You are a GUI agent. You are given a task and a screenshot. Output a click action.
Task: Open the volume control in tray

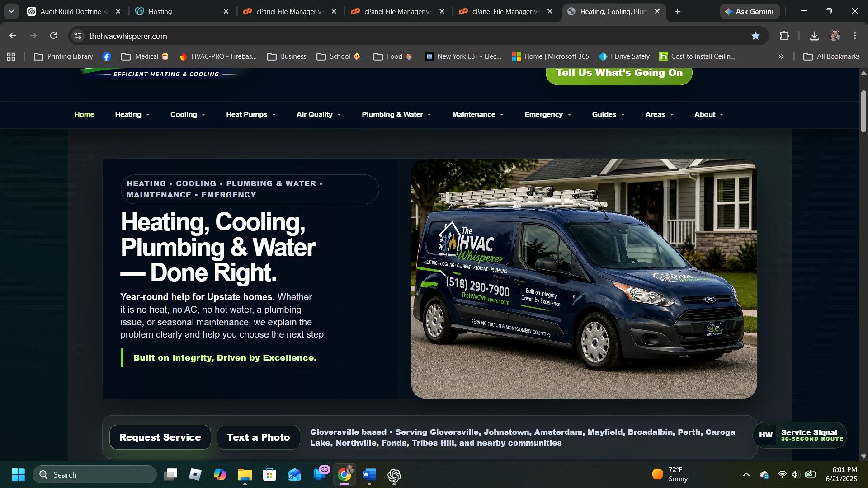[x=796, y=474]
